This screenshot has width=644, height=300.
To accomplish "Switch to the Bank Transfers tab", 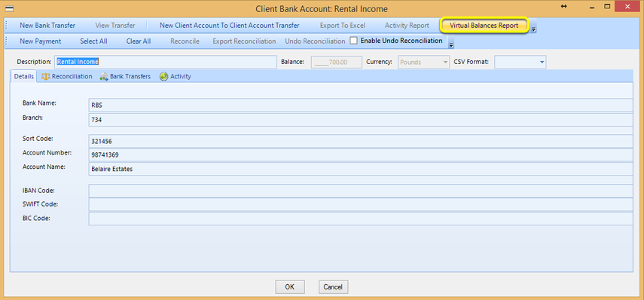I will tap(125, 76).
